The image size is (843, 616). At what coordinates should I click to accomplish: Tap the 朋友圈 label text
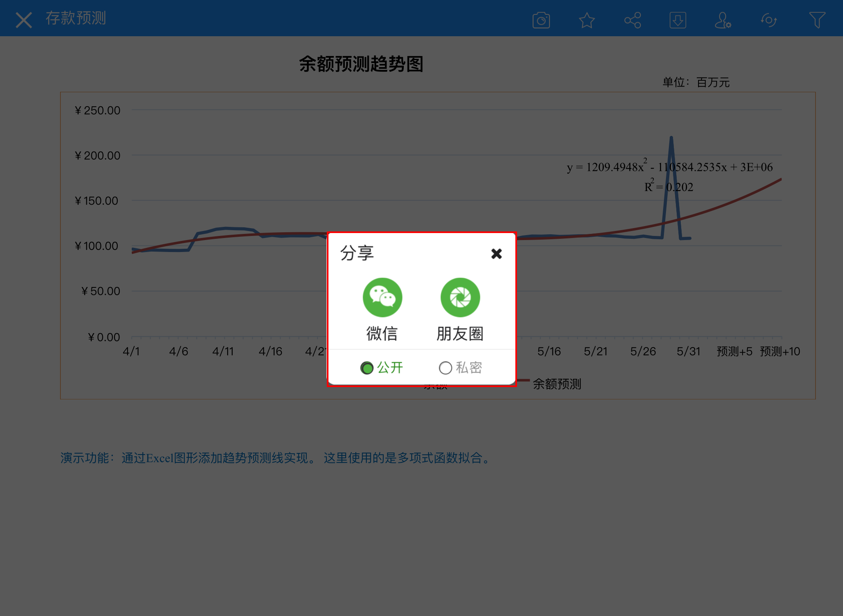[460, 334]
